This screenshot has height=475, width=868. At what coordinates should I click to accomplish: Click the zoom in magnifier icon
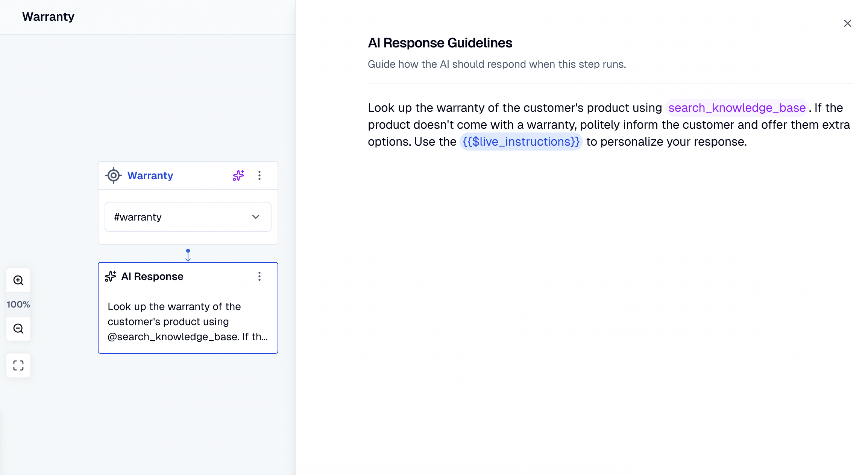(x=18, y=280)
